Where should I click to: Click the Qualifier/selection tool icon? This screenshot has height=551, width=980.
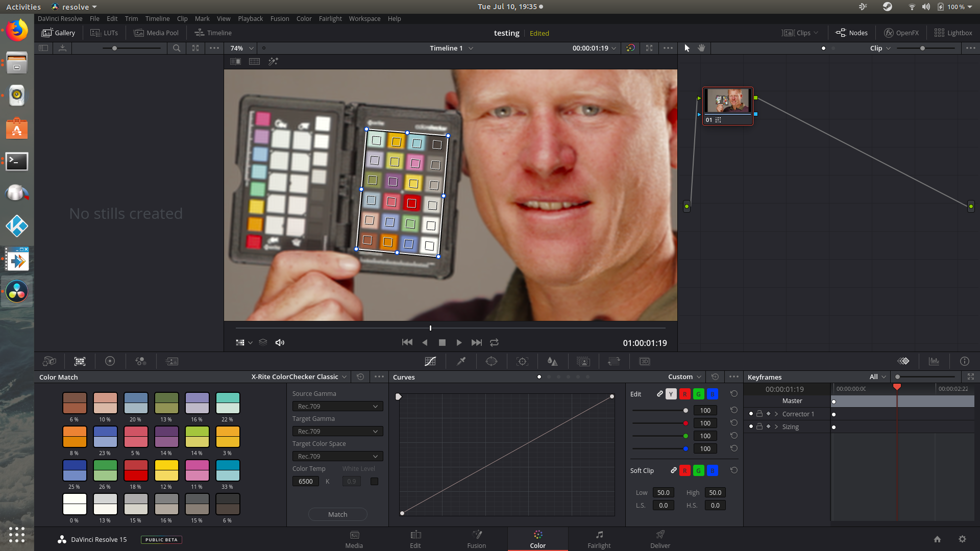461,361
